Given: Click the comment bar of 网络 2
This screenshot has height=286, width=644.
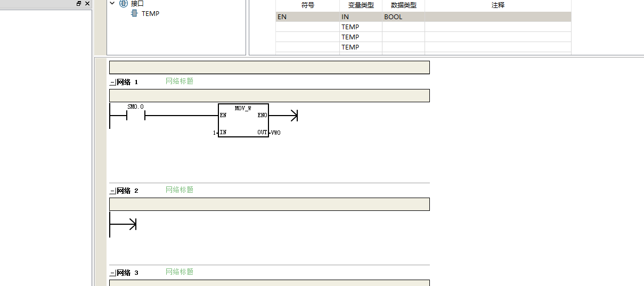Looking at the screenshot, I should coord(269,204).
